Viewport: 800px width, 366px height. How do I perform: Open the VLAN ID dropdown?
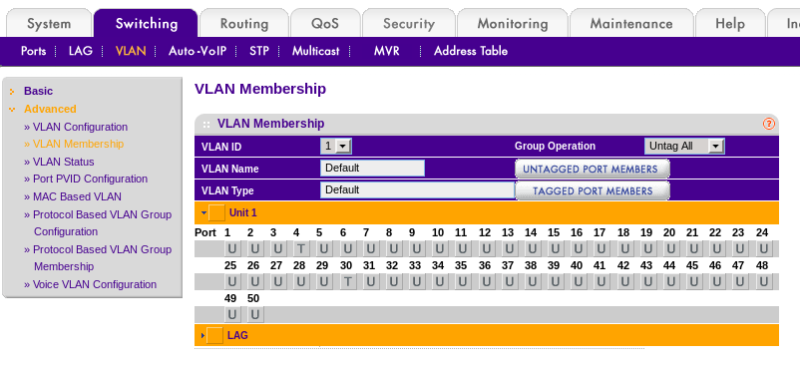[x=336, y=147]
